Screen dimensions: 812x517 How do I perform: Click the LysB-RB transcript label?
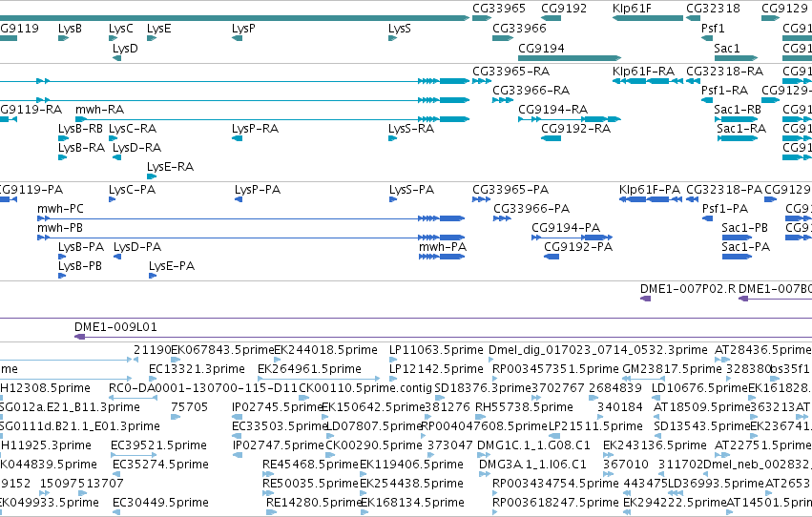[x=80, y=129]
